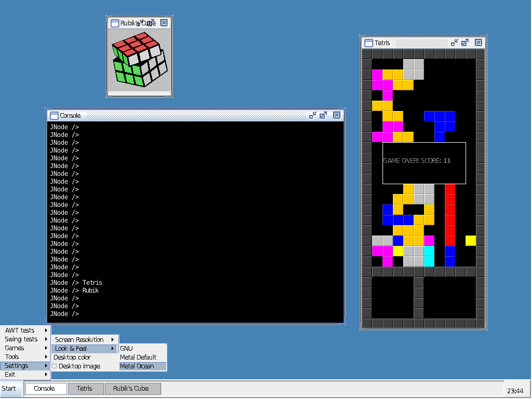Minimize the Tetris window
This screenshot has height=399, width=532.
[454, 43]
